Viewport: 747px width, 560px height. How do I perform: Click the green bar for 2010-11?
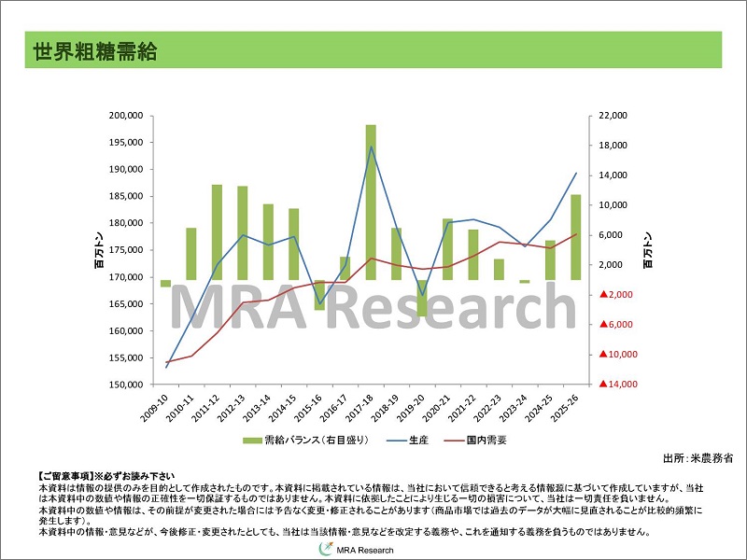pyautogui.click(x=191, y=254)
